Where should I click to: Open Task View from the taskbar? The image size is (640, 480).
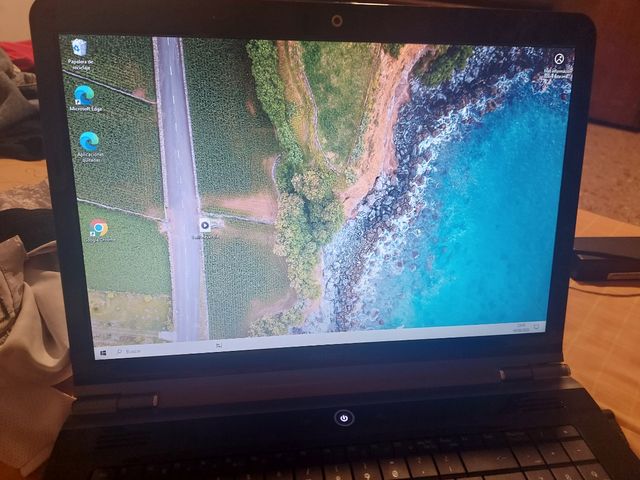[x=218, y=345]
